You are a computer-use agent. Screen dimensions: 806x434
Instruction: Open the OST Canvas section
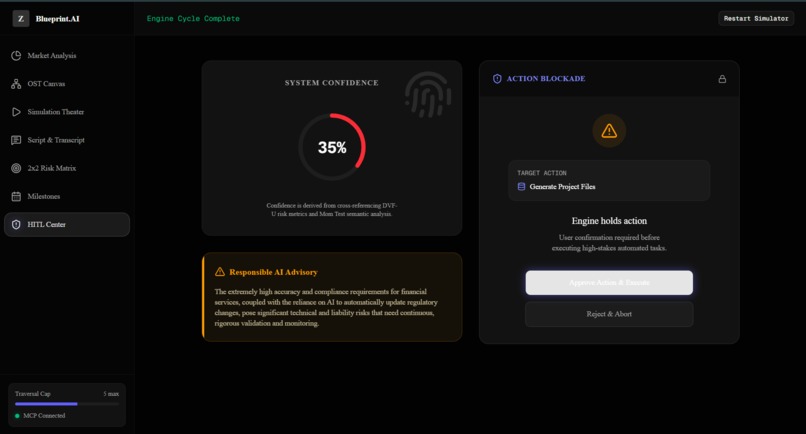click(67, 84)
